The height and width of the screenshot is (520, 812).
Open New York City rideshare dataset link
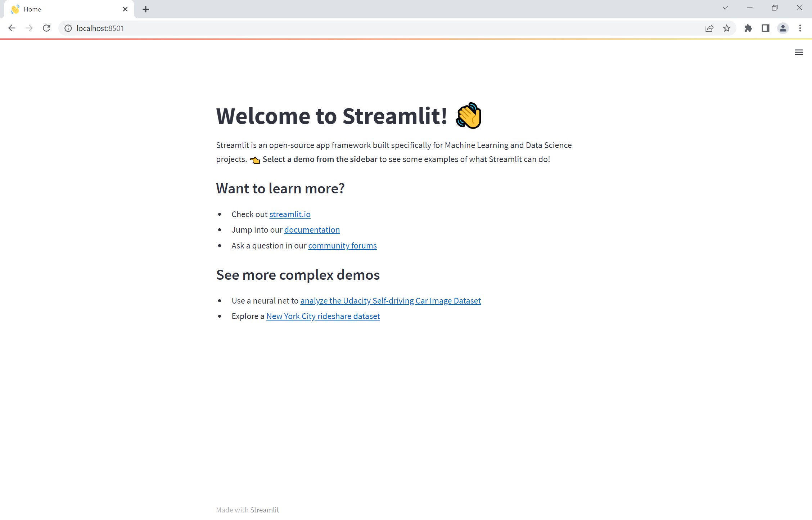(x=323, y=316)
